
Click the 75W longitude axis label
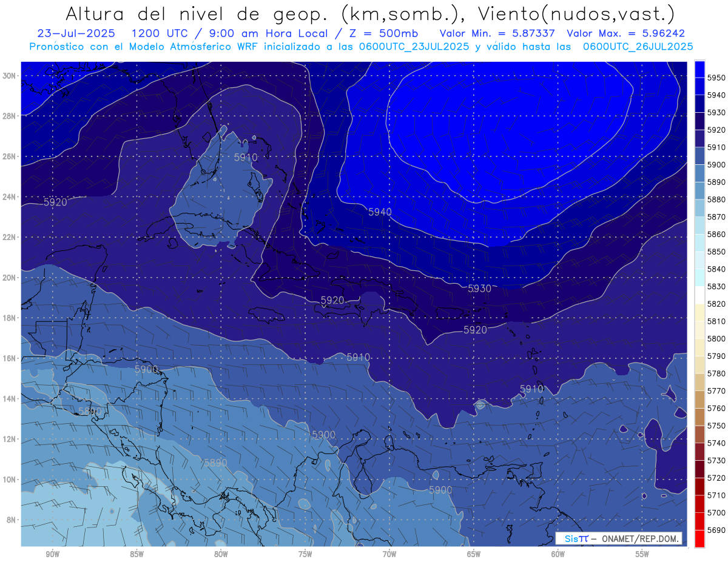click(305, 554)
